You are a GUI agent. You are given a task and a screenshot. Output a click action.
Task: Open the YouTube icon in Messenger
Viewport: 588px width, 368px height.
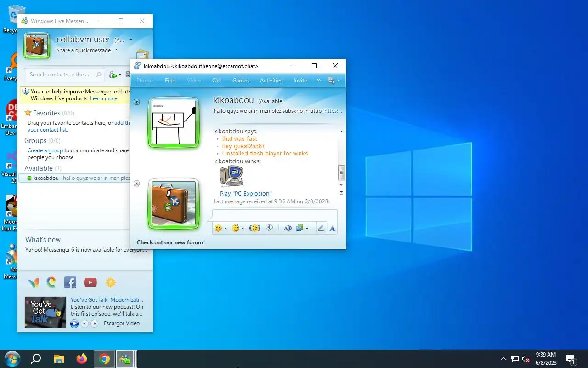pos(90,282)
